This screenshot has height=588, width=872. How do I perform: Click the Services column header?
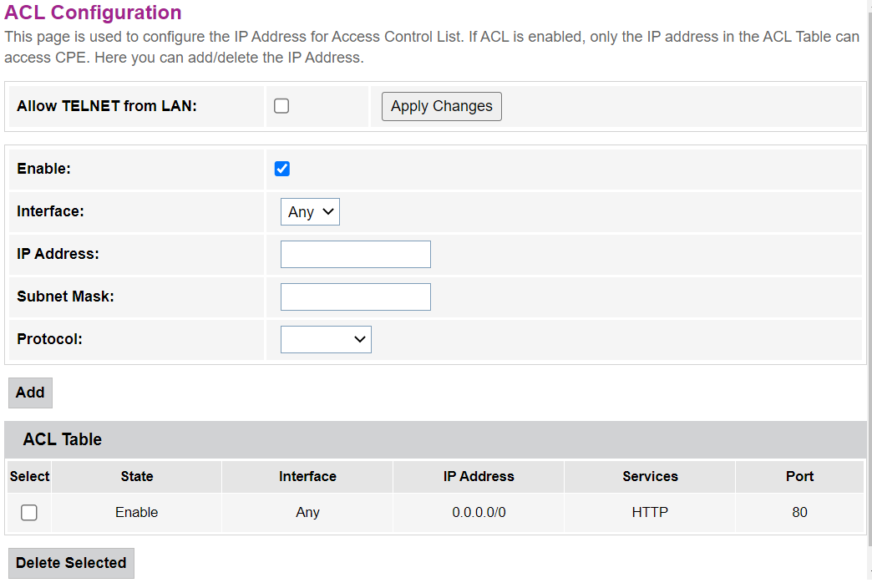(650, 476)
